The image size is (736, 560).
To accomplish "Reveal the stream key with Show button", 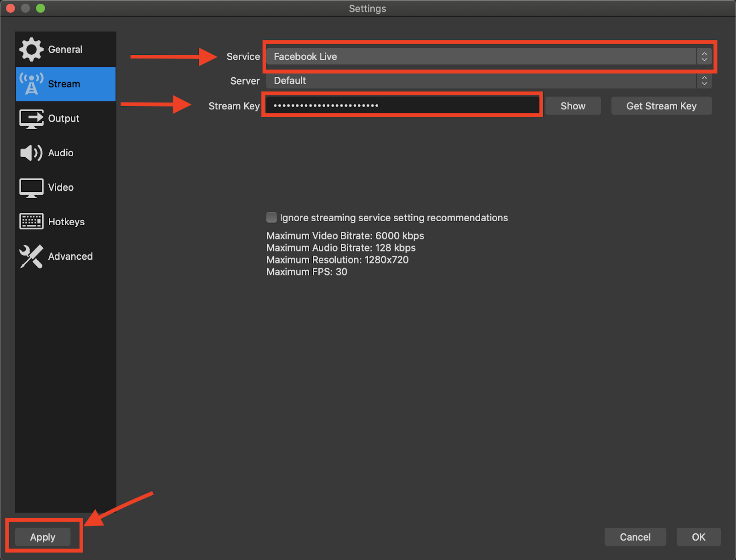I will point(573,106).
